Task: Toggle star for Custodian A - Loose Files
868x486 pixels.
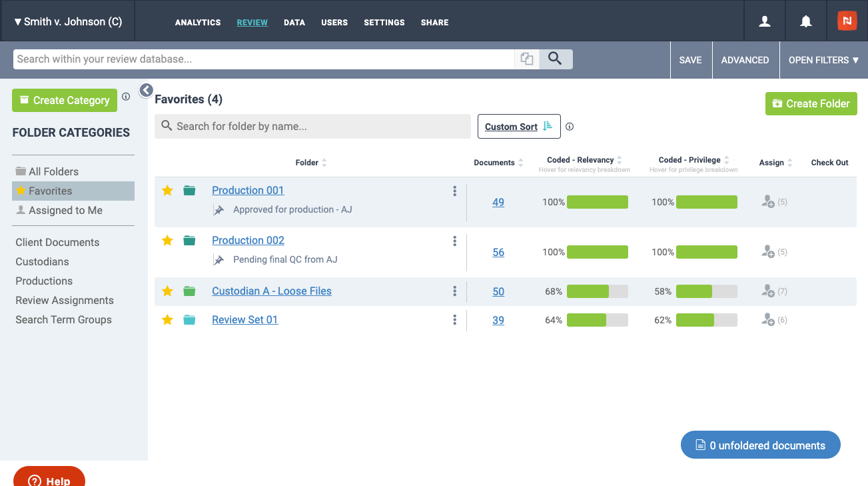Action: click(167, 291)
